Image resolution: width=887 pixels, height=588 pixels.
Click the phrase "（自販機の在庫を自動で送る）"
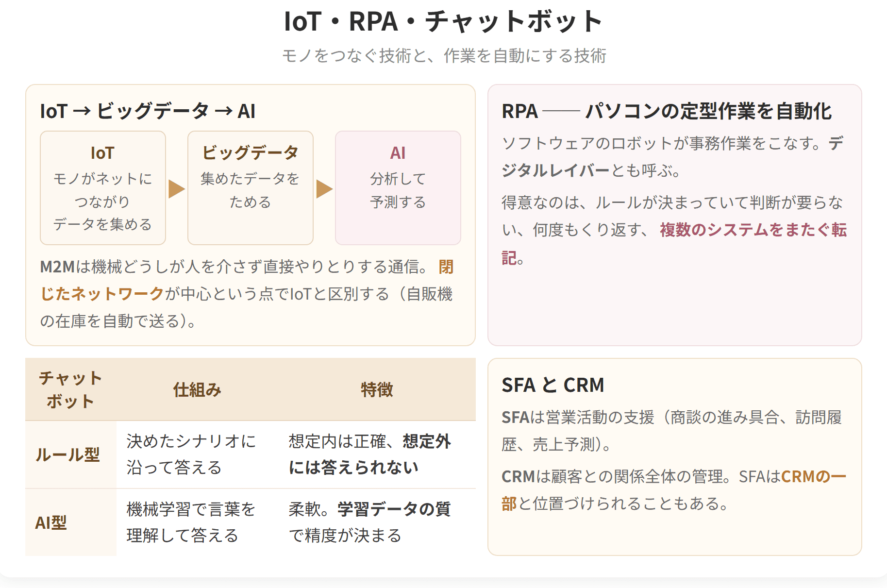[246, 307]
